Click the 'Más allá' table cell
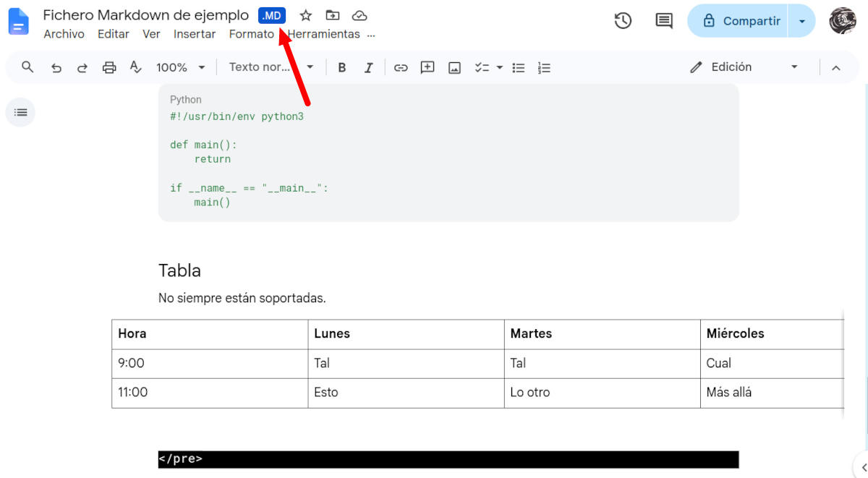This screenshot has height=478, width=868. (x=773, y=393)
